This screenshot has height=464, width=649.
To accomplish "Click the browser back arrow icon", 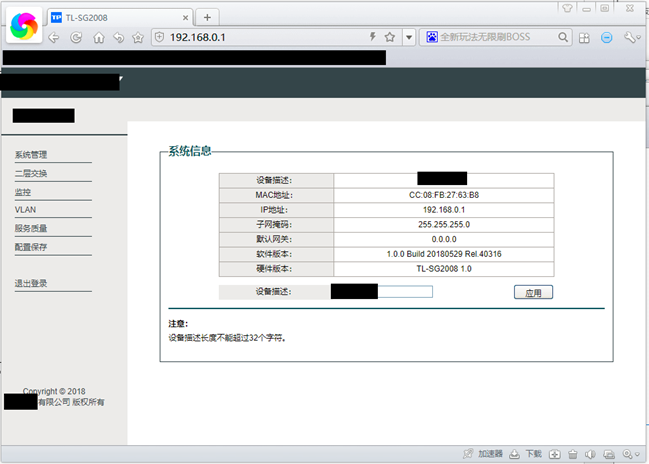I will (54, 38).
